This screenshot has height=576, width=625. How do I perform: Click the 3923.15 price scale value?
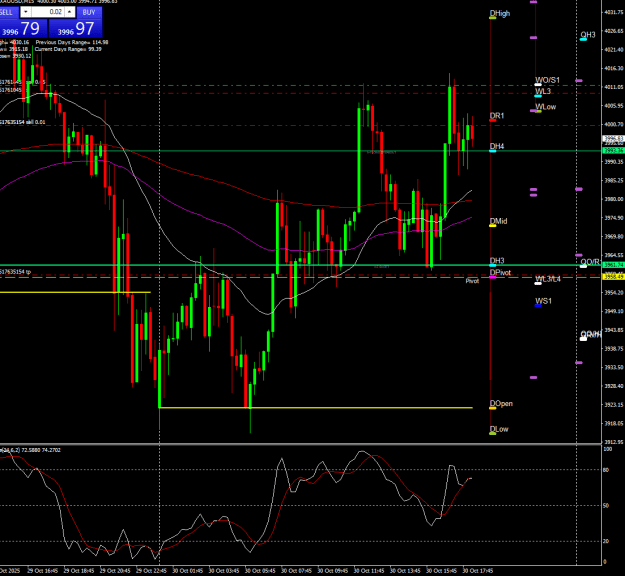[x=614, y=405]
